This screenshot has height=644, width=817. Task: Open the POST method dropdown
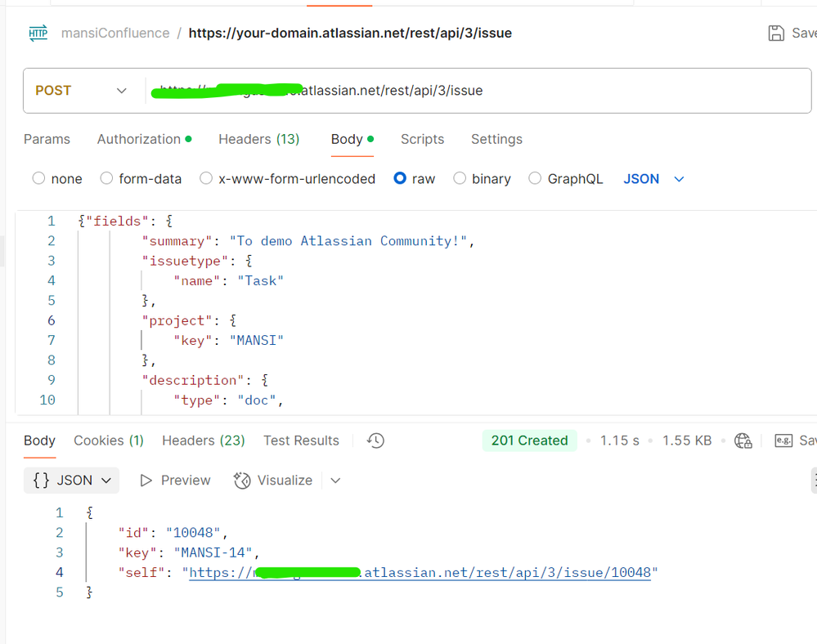[x=81, y=91]
